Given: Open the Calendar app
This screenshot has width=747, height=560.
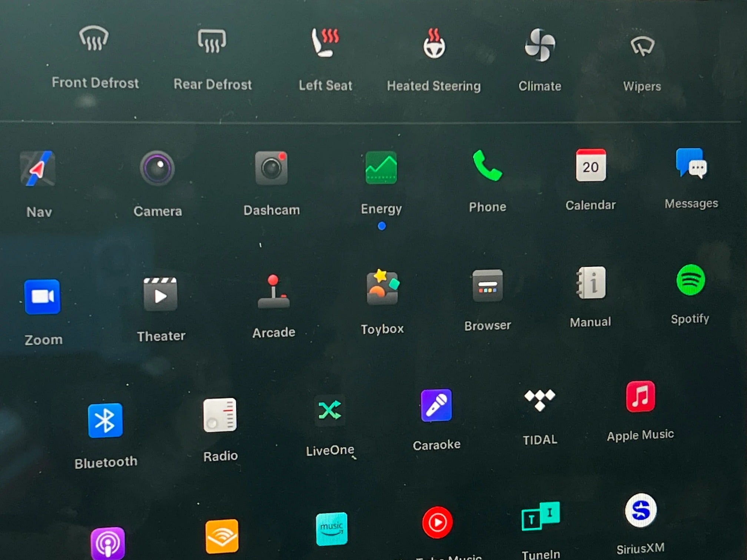Looking at the screenshot, I should (591, 165).
